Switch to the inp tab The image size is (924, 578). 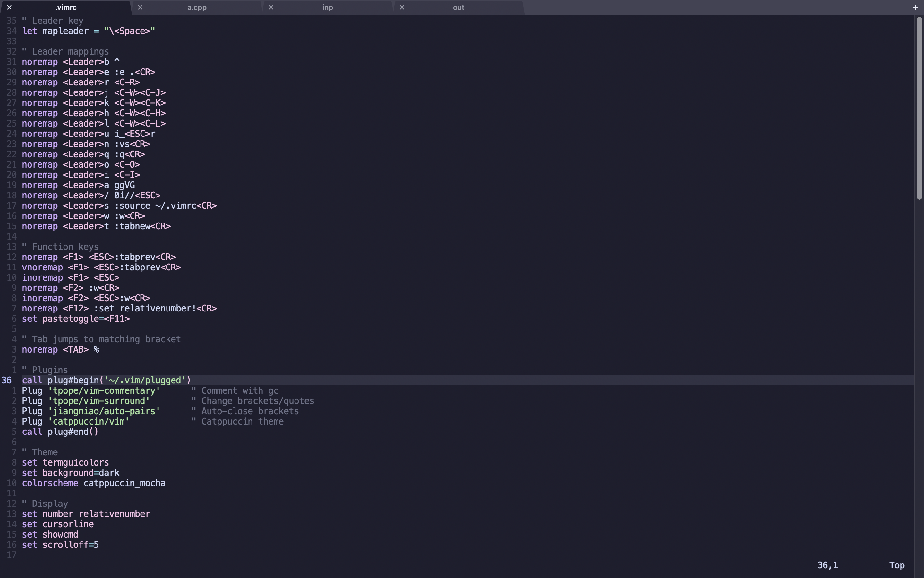[328, 7]
